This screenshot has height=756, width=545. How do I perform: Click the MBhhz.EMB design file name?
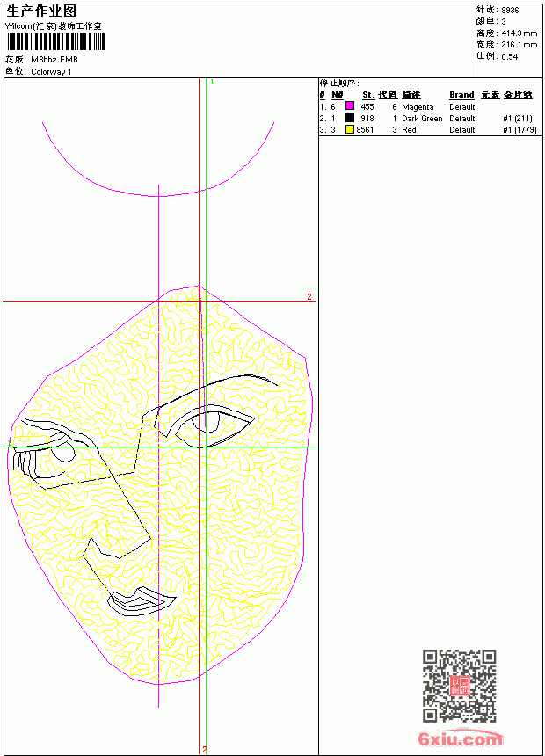point(54,60)
